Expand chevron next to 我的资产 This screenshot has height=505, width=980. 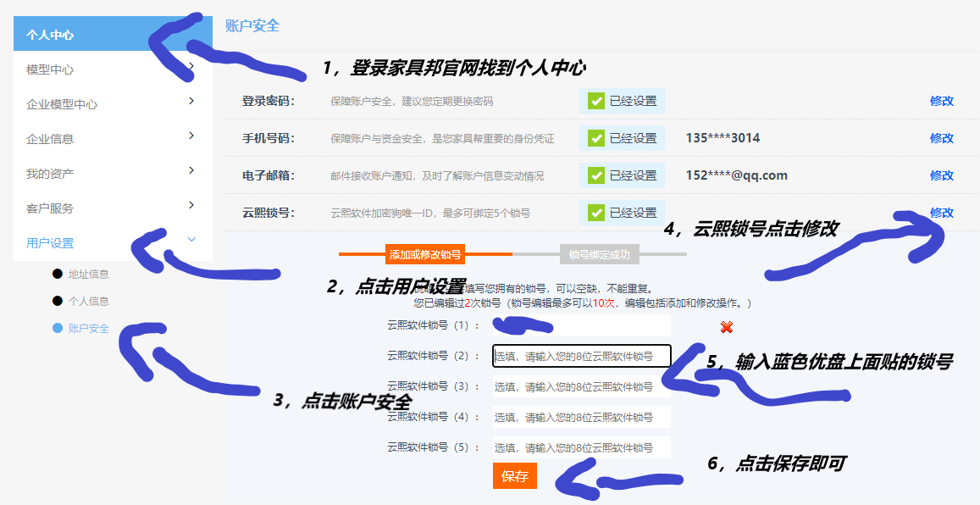191,170
